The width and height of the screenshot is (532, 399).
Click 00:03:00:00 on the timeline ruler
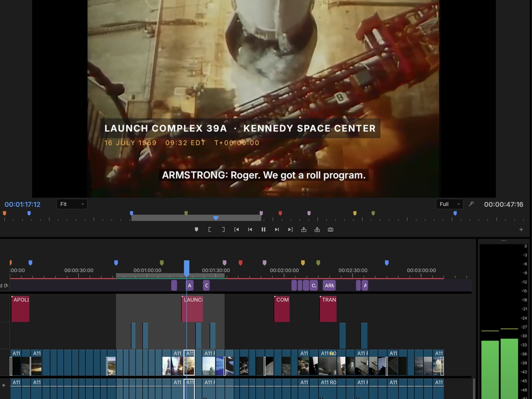point(421,270)
